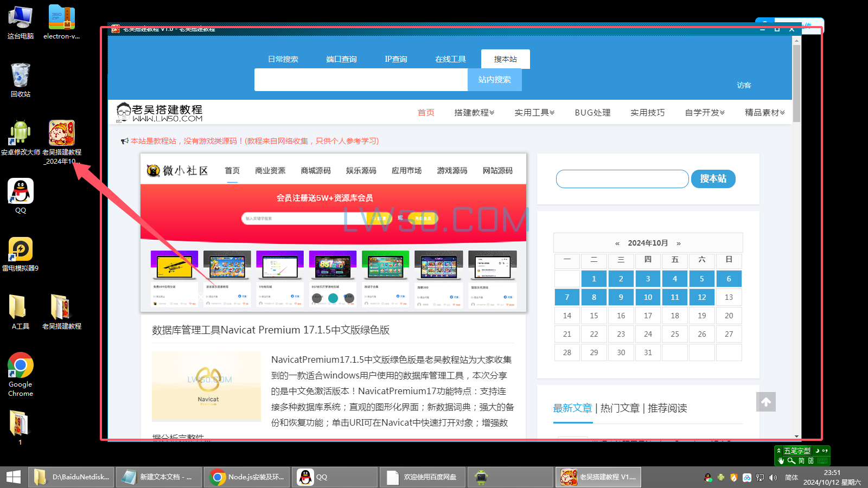Viewport: 868px width, 488px height.
Task: Open the QQ desktop shortcut
Action: 21,192
